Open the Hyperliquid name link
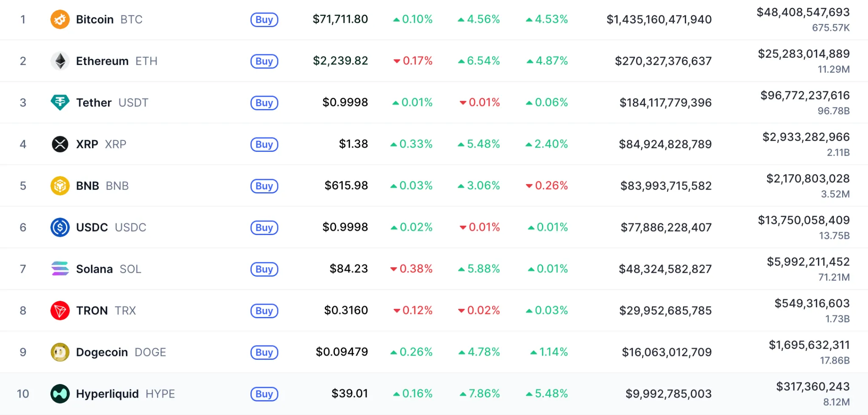Image resolution: width=868 pixels, height=415 pixels. [107, 394]
